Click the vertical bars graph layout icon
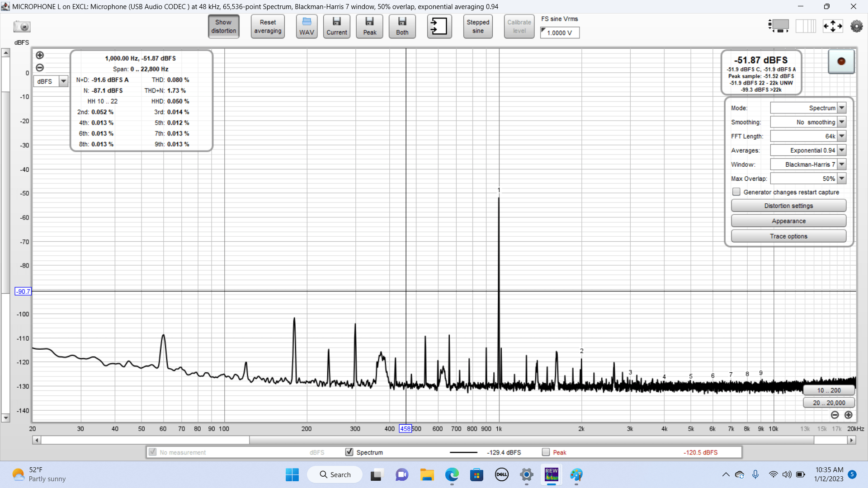 point(806,26)
